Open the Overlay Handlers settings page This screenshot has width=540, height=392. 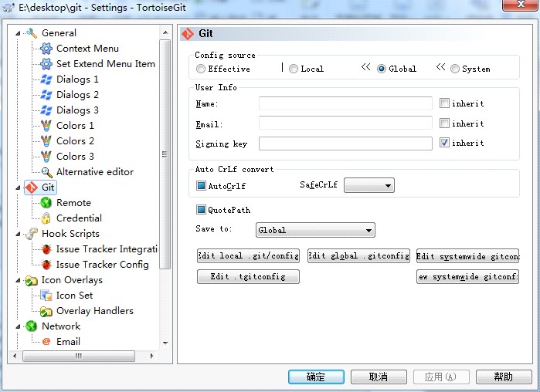click(95, 311)
